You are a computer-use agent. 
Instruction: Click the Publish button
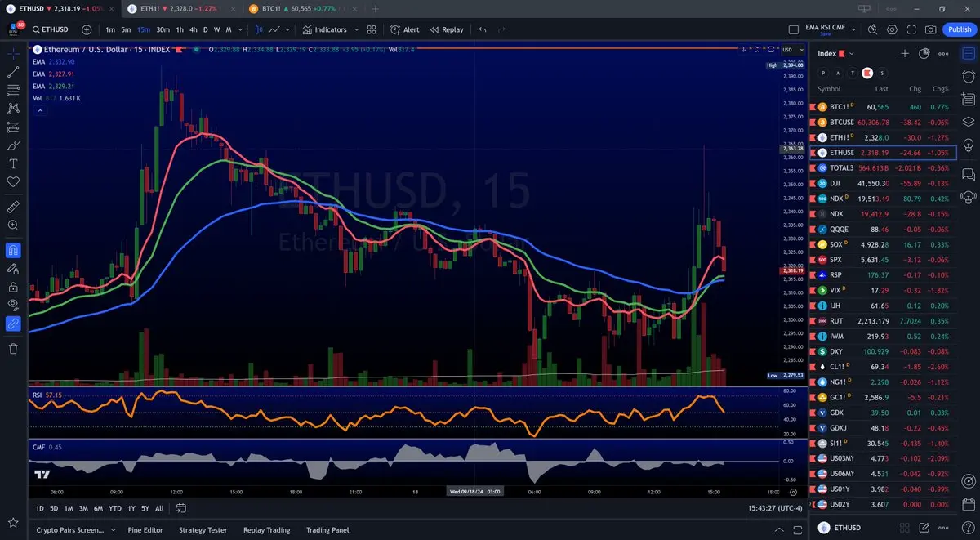(960, 29)
